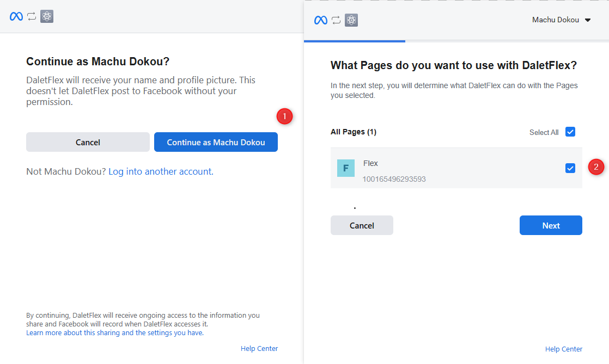609x364 pixels.
Task: Open the Help Center from left dialog
Action: click(259, 348)
